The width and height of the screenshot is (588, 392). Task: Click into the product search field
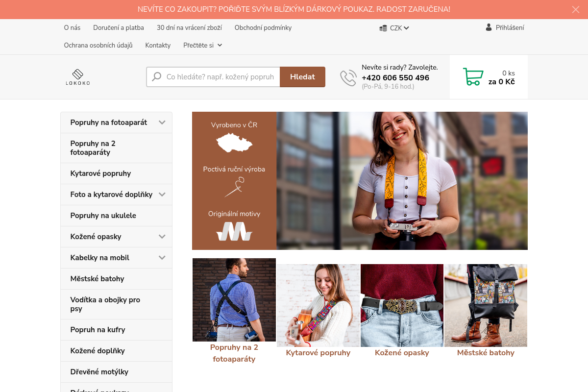tap(220, 77)
